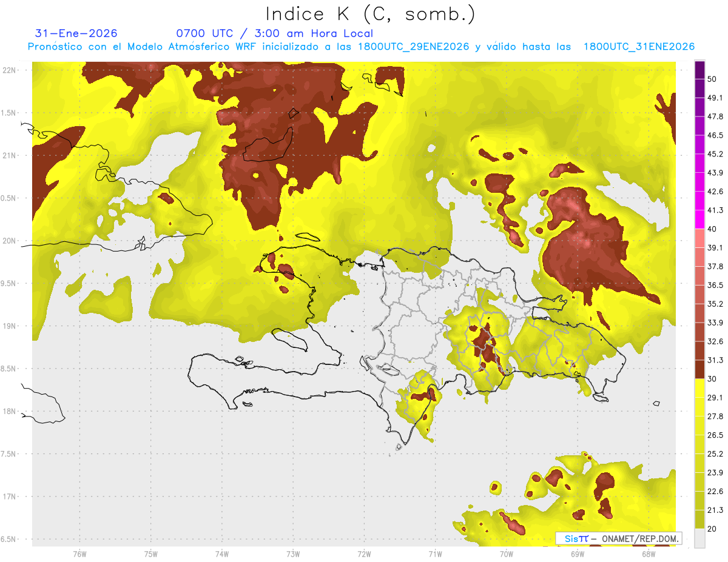This screenshot has width=728, height=562.
Task: Click the '76W' longitude label
Action: [x=79, y=554]
